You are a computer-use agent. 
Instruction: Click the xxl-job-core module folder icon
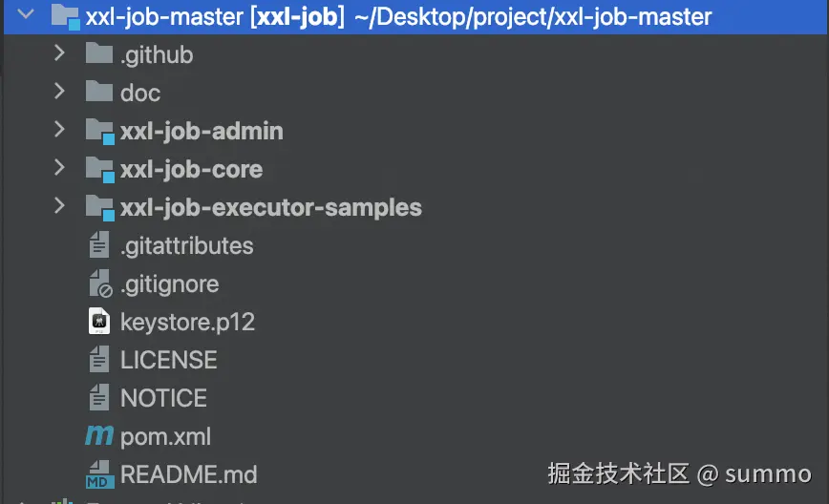pos(99,169)
